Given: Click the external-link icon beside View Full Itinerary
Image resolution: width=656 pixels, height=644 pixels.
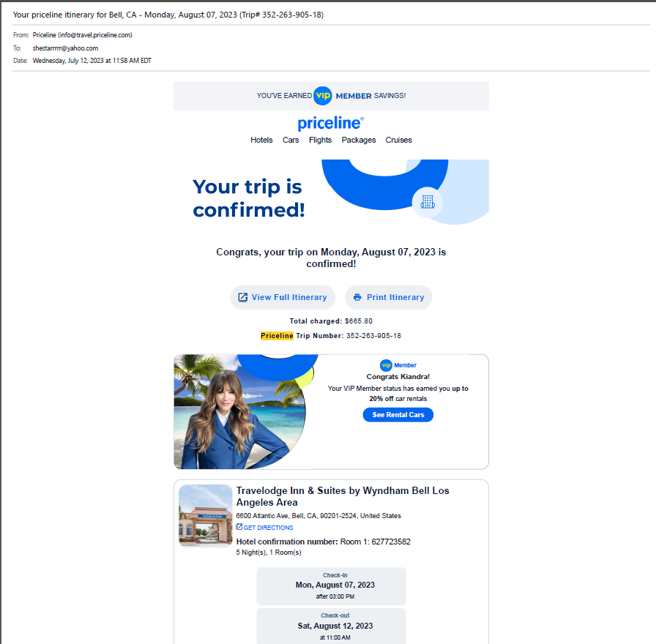Looking at the screenshot, I should pos(242,297).
